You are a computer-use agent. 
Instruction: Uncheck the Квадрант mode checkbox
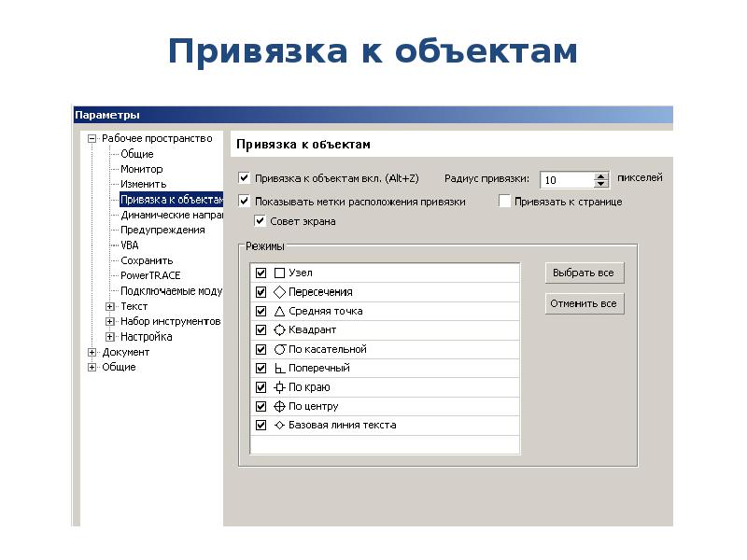[261, 329]
